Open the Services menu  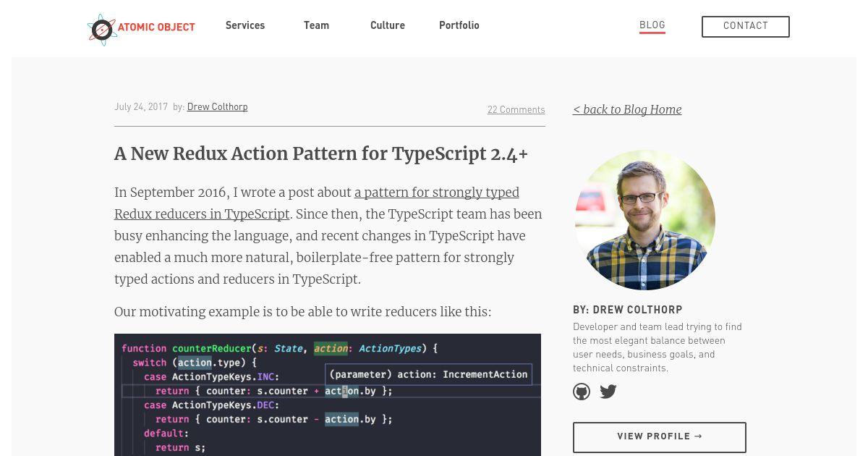click(245, 26)
